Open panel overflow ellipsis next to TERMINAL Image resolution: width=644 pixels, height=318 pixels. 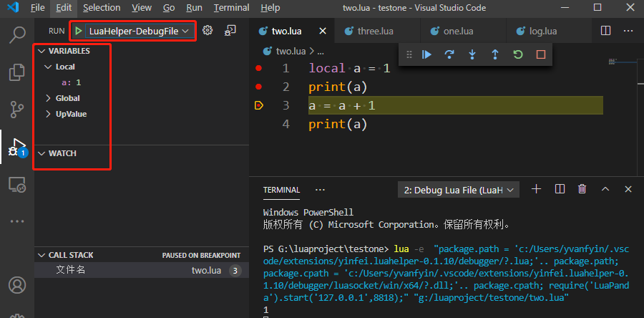click(x=320, y=190)
